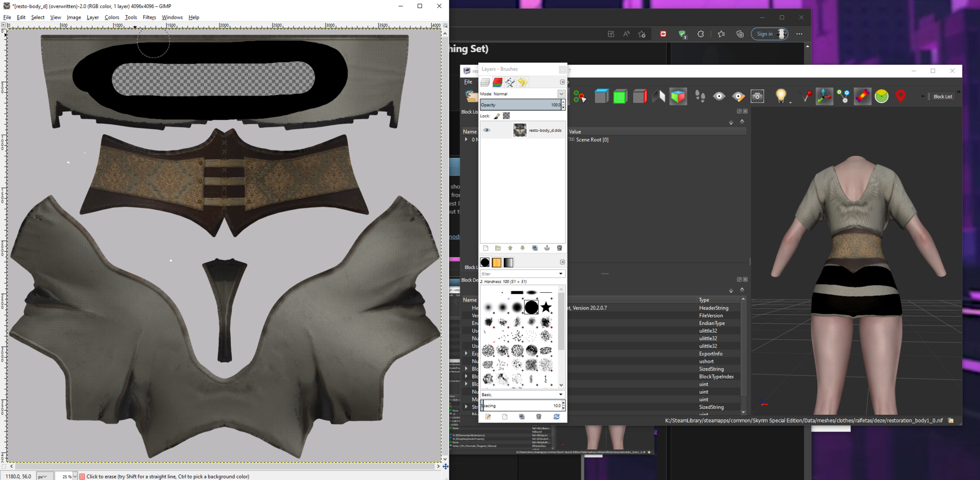Open the GIMP Edit menu
This screenshot has height=480, width=980.
click(x=21, y=17)
